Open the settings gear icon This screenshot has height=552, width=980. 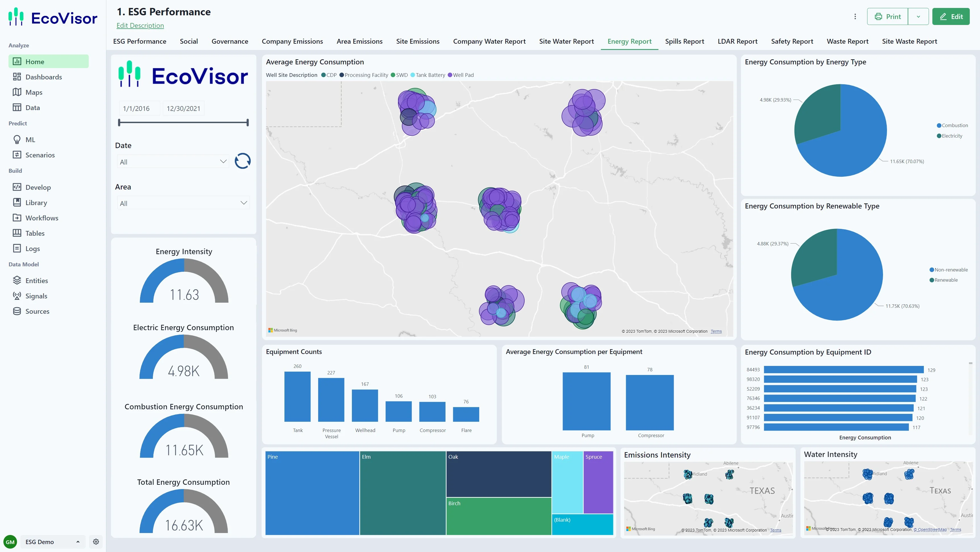click(96, 542)
